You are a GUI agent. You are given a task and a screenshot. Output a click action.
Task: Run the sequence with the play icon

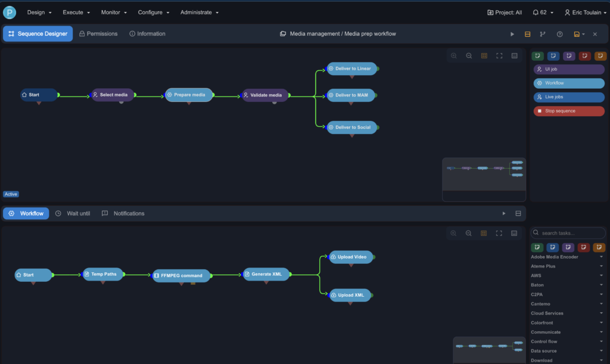[512, 34]
